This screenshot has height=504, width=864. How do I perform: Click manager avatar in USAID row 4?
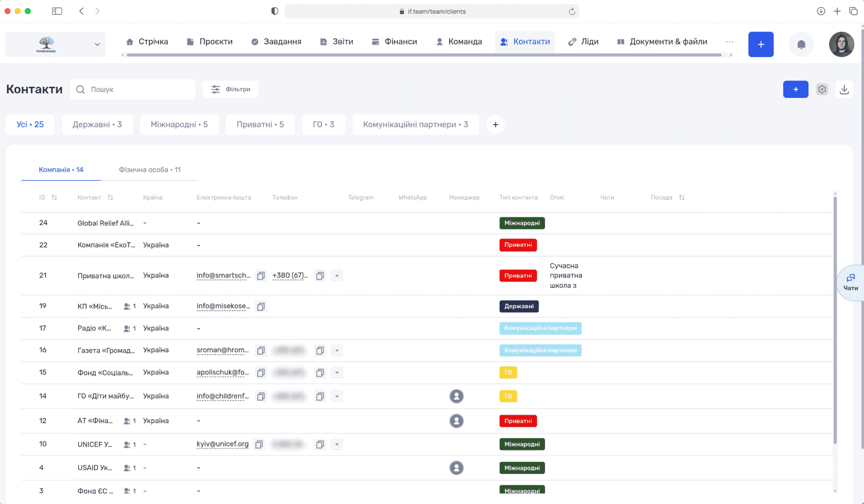tap(456, 468)
